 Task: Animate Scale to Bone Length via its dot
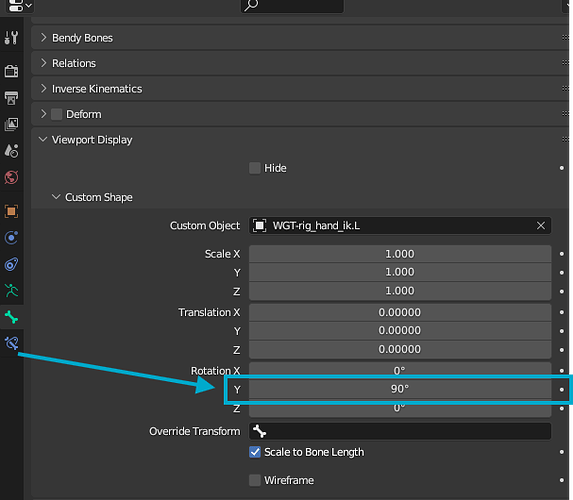tap(562, 452)
